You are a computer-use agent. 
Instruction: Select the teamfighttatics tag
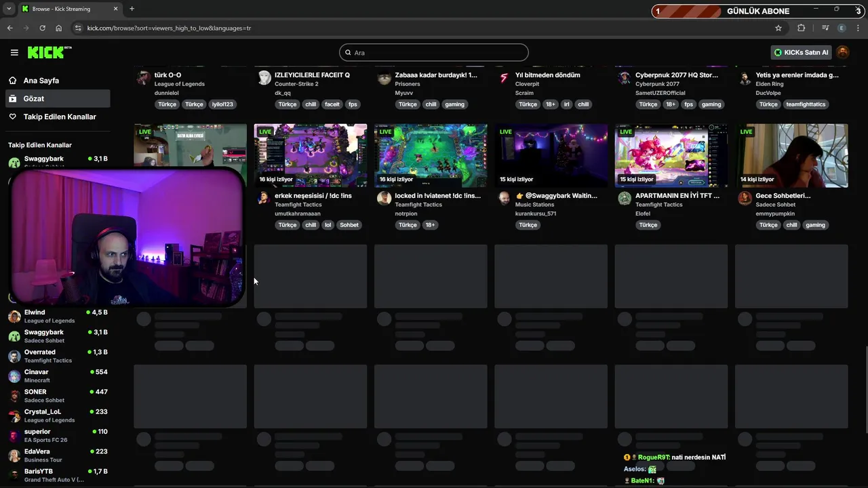[x=805, y=104]
